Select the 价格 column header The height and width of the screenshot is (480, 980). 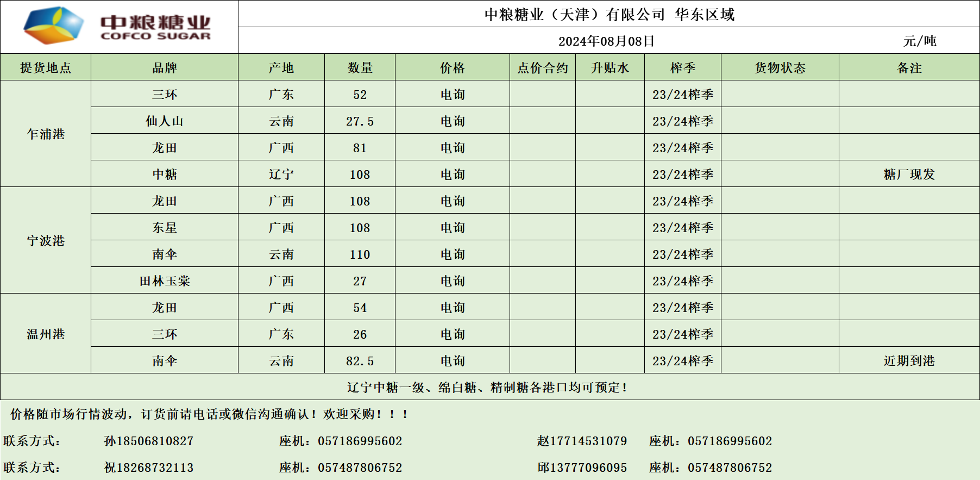[x=453, y=68]
